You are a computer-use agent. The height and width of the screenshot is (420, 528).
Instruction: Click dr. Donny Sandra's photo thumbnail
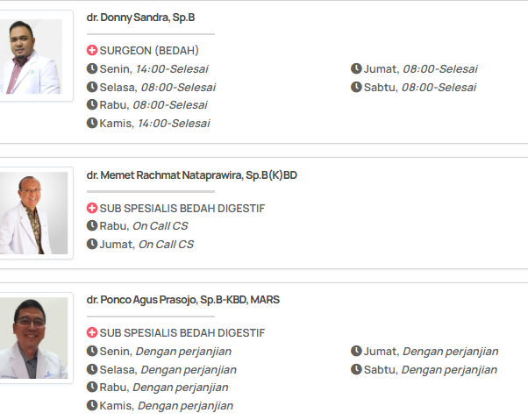click(x=32, y=55)
